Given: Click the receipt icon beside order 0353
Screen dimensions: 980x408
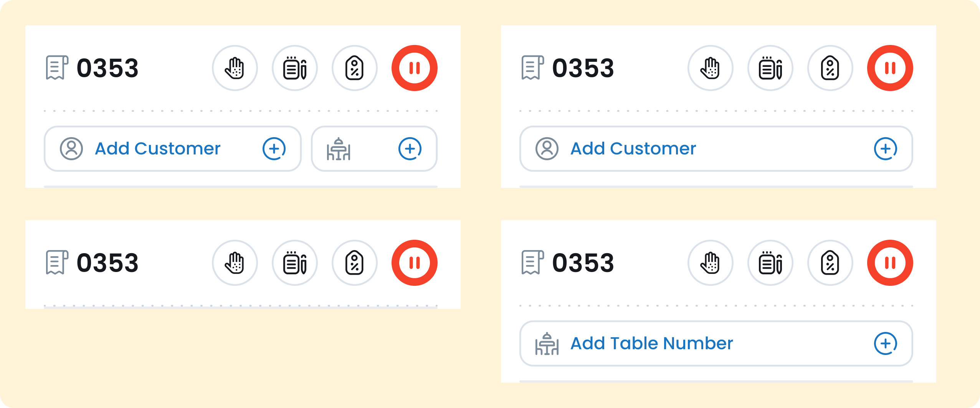Looking at the screenshot, I should pos(57,68).
